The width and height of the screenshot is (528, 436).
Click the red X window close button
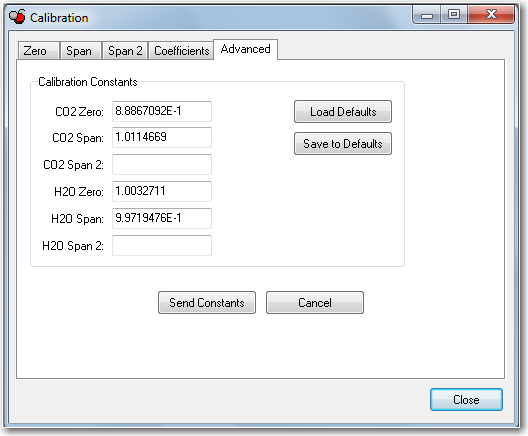click(x=491, y=14)
